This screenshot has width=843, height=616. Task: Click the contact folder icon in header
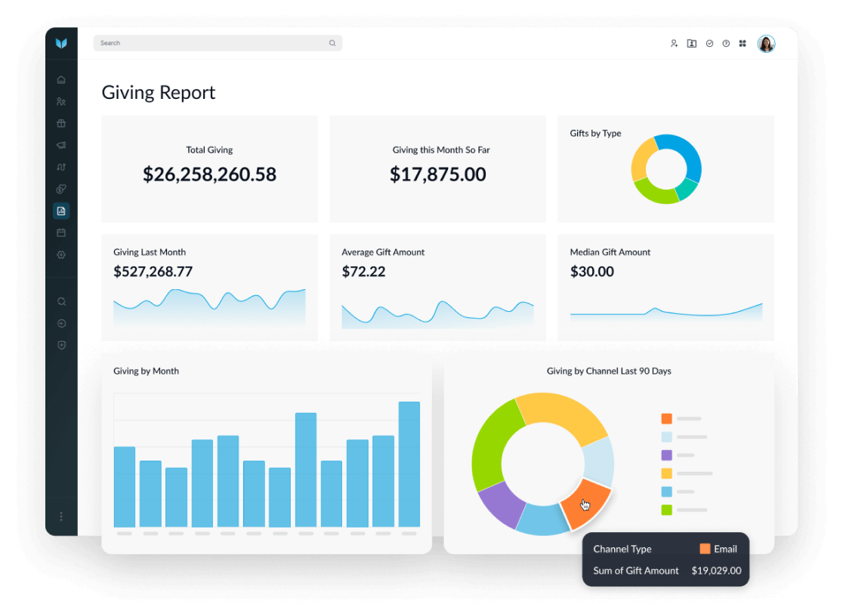691,44
